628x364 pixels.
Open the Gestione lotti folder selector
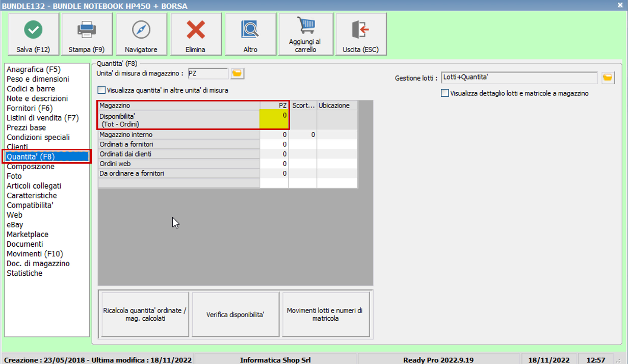(608, 78)
